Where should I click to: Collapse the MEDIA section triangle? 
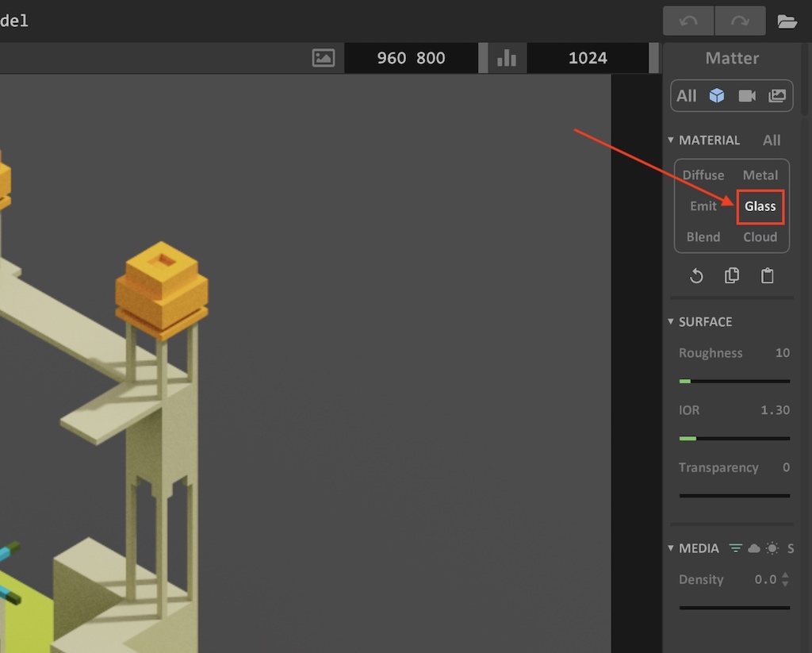[x=671, y=547]
